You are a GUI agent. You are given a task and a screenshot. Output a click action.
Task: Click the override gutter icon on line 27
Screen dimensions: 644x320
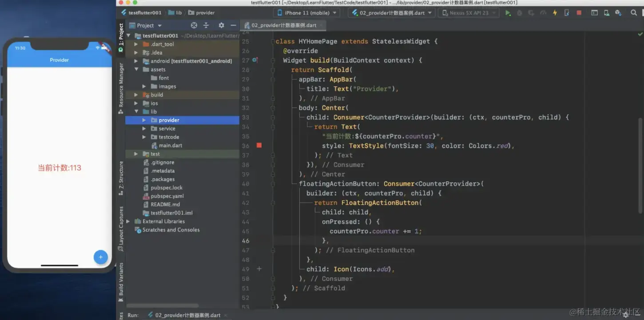pos(255,60)
